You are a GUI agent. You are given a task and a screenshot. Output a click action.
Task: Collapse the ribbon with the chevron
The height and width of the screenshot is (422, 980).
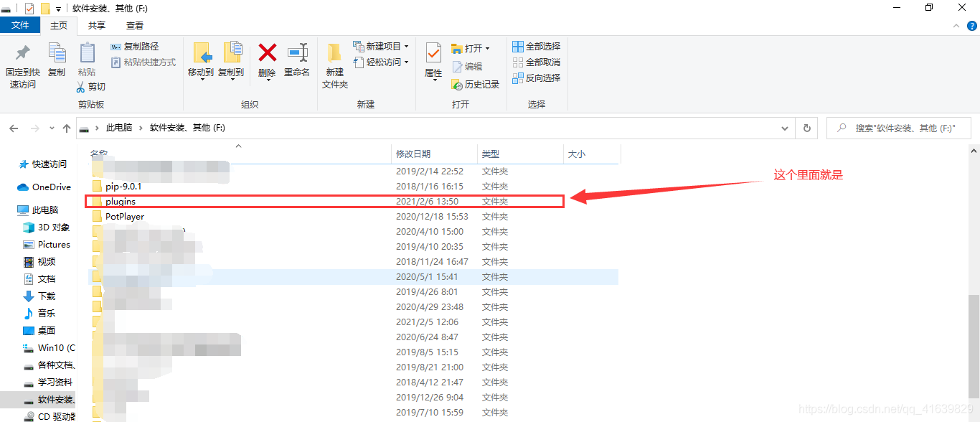coord(957,25)
